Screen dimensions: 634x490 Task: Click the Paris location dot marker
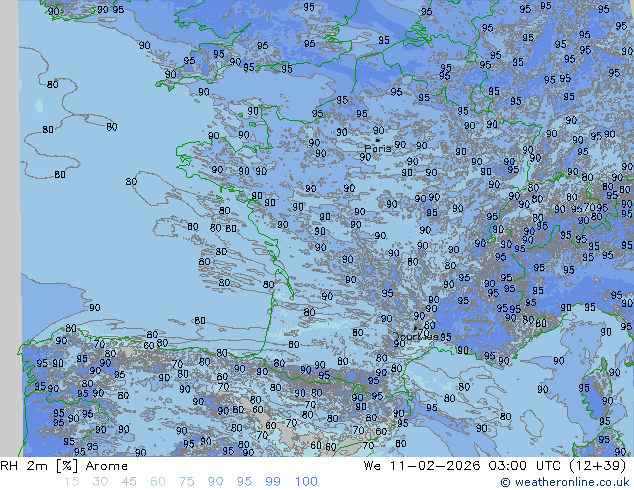pyautogui.click(x=378, y=140)
